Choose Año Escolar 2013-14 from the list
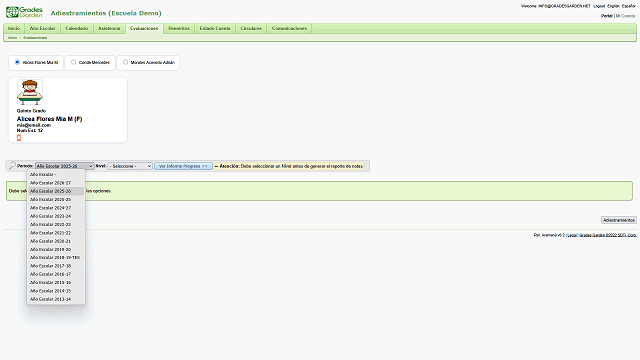 [x=56, y=299]
